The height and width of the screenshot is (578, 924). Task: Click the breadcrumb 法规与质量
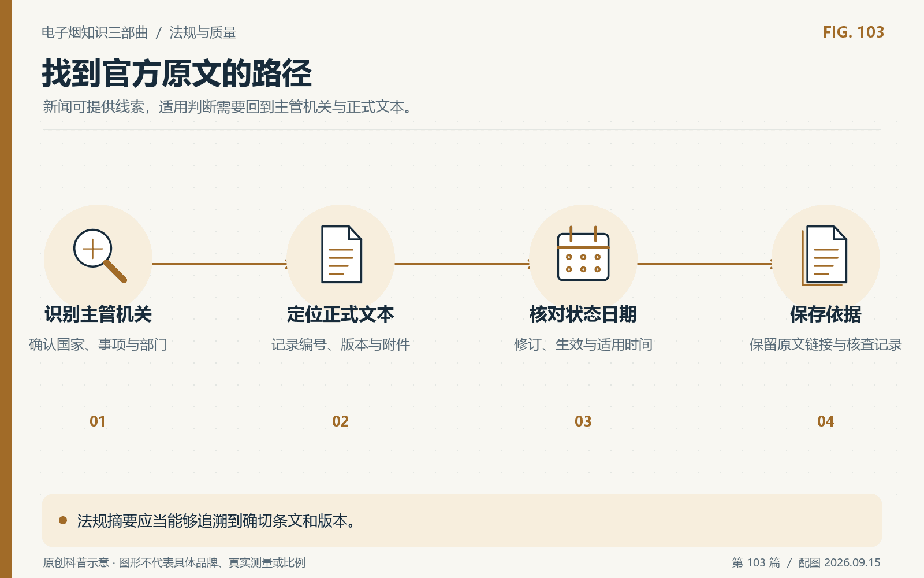[x=203, y=32]
